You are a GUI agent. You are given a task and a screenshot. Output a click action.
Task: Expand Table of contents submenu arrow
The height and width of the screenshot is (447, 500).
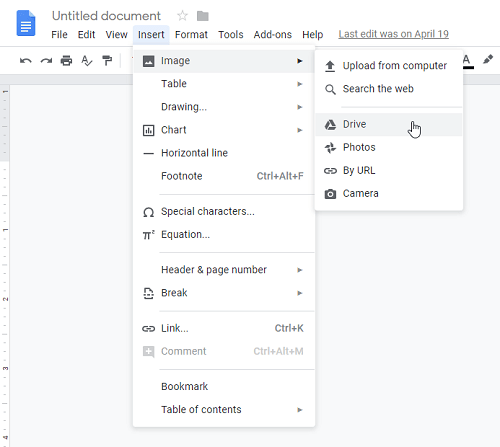[300, 410]
